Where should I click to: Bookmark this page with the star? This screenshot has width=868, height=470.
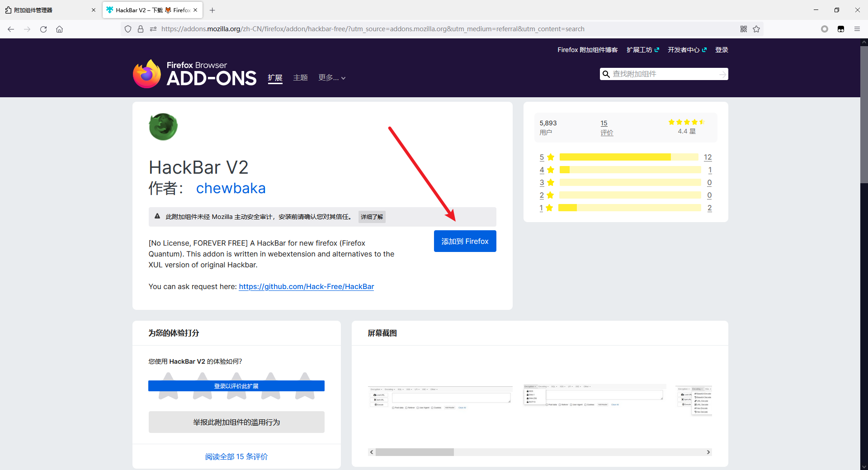(756, 29)
